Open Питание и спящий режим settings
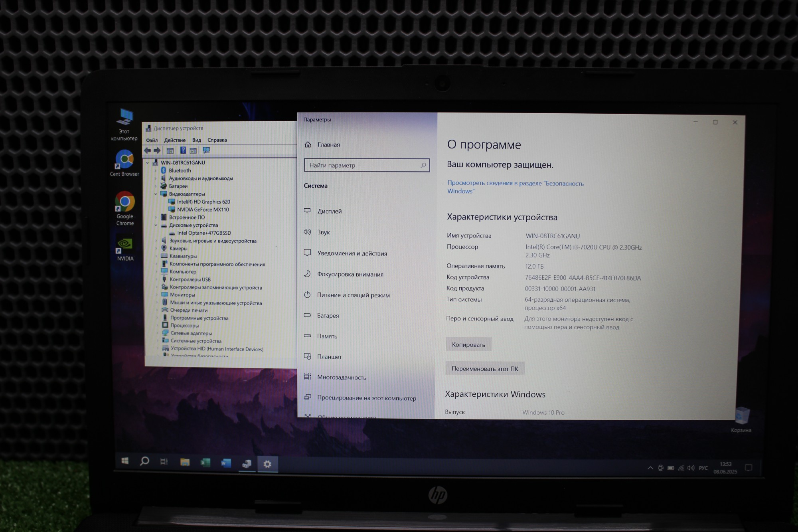This screenshot has height=532, width=798. [353, 295]
